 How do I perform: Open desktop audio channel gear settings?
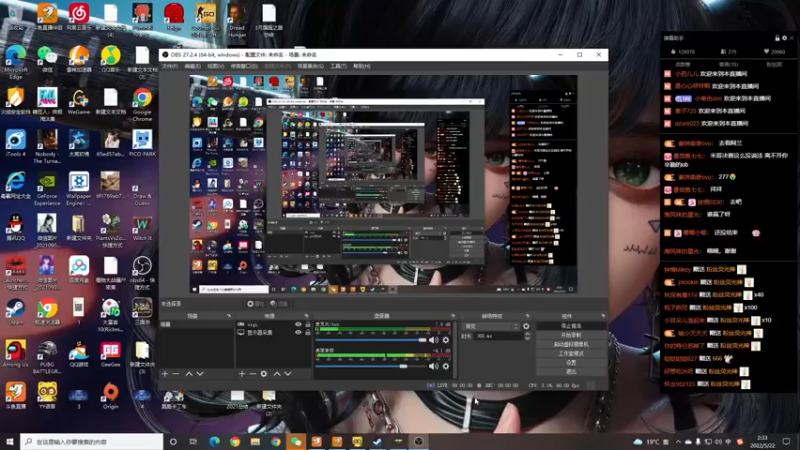(x=446, y=366)
